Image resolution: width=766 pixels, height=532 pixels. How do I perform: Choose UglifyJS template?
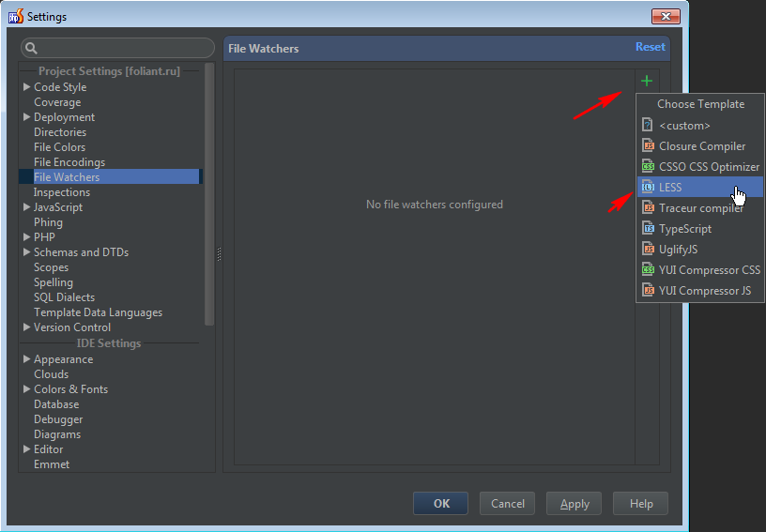[x=700, y=249]
